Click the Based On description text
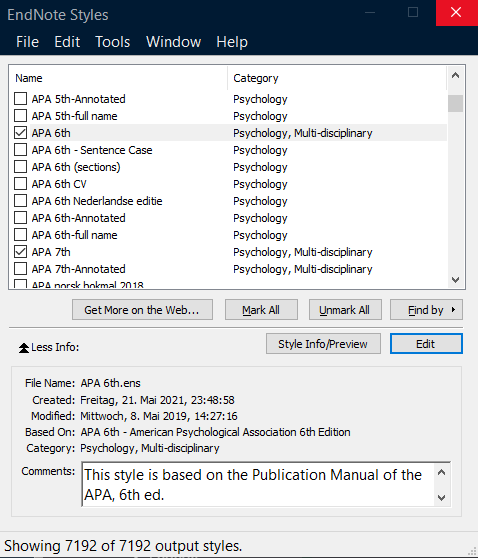 pos(215,432)
